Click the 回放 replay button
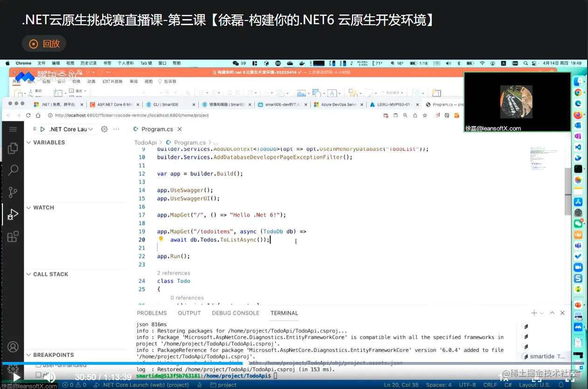588x389 pixels. (44, 44)
